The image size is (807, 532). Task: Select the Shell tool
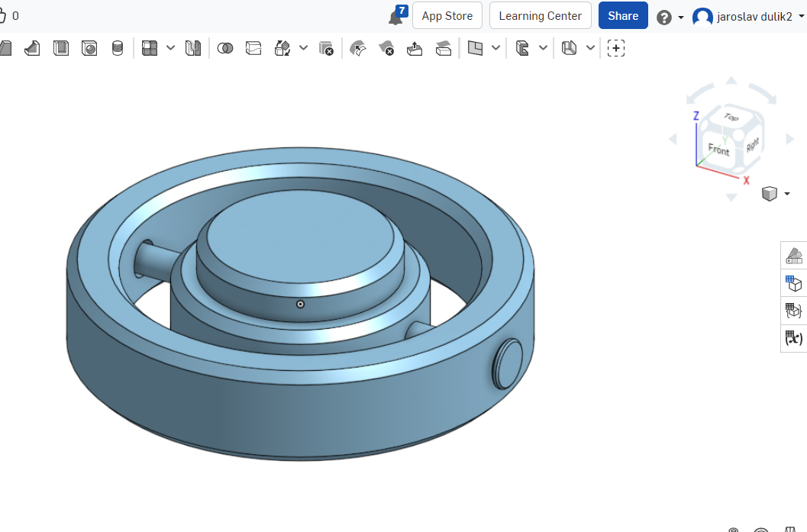pos(61,48)
